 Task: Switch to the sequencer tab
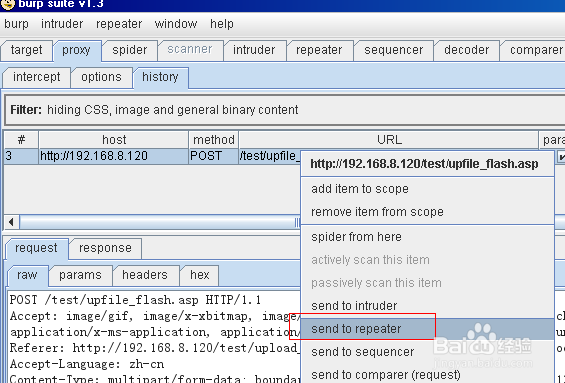(393, 50)
